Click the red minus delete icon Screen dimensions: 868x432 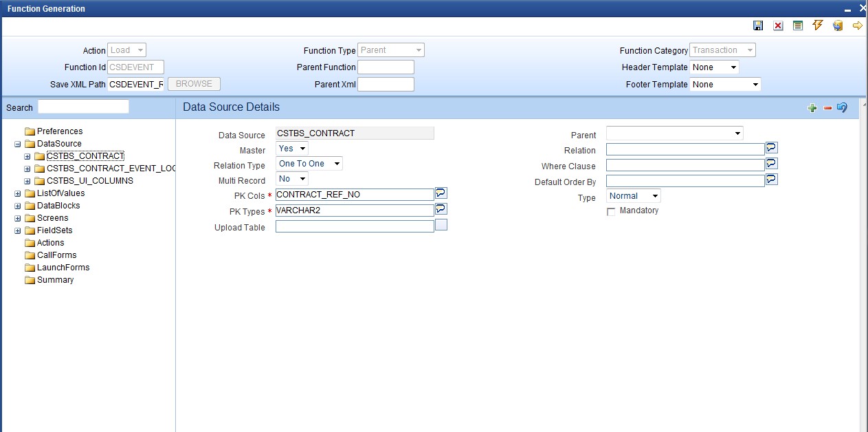coord(827,108)
